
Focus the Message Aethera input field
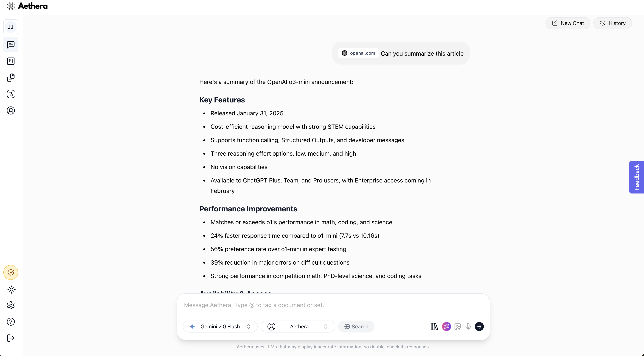[x=333, y=305]
